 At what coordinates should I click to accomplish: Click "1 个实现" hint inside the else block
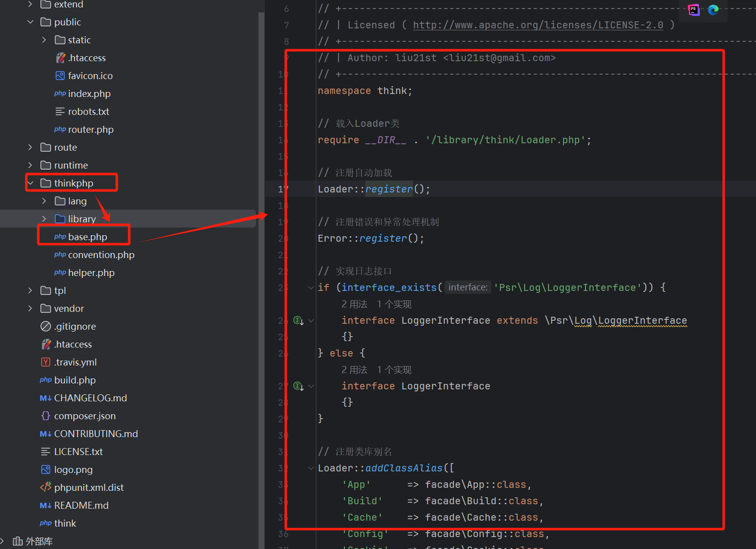pos(394,369)
